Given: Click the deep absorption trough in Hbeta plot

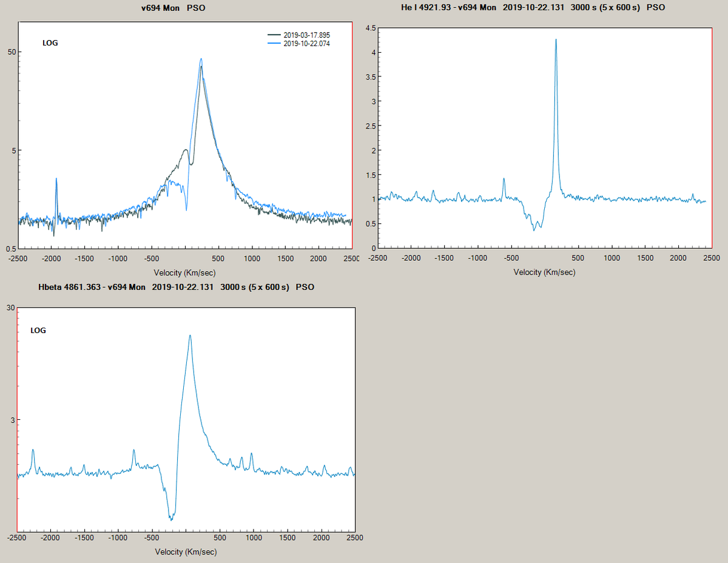Looking at the screenshot, I should 170,519.
